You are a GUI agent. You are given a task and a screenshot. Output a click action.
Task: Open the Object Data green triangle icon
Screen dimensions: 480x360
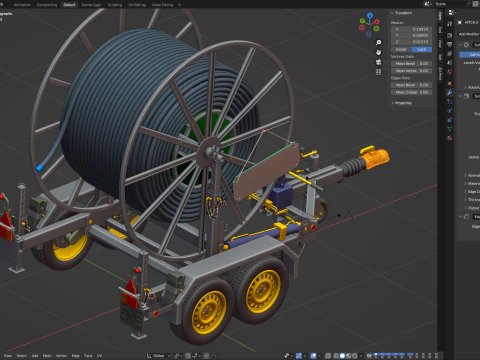449,129
